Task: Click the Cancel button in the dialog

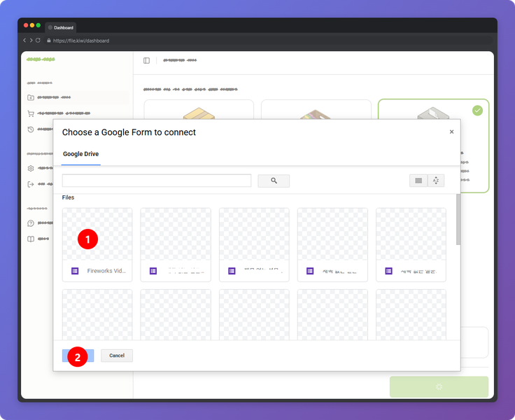Action: tap(117, 356)
